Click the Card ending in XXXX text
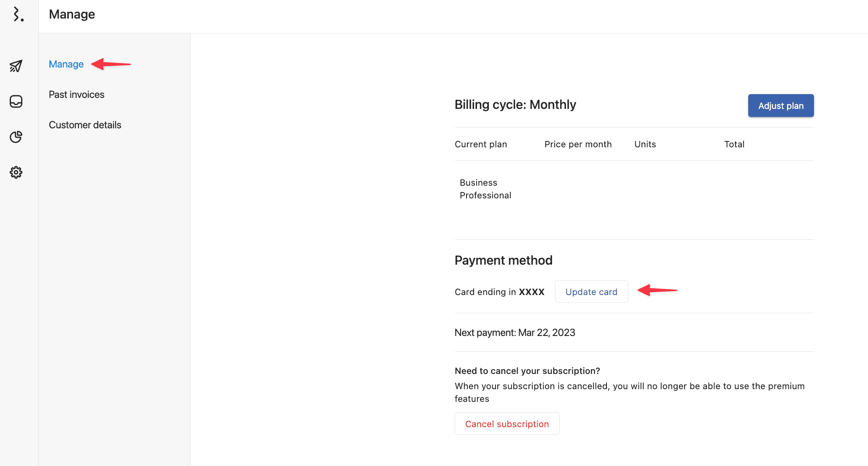The image size is (868, 466). [x=499, y=292]
